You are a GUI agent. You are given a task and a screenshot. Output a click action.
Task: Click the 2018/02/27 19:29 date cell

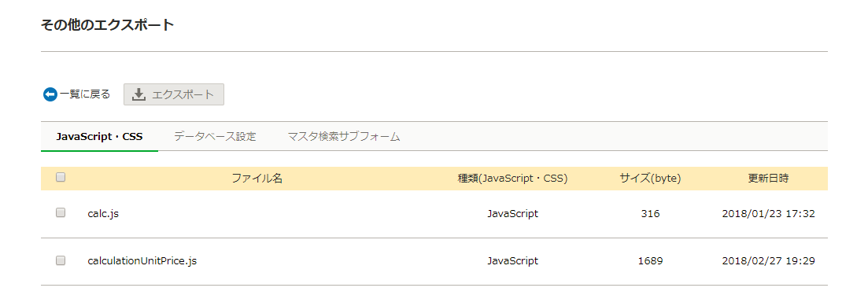pos(768,260)
